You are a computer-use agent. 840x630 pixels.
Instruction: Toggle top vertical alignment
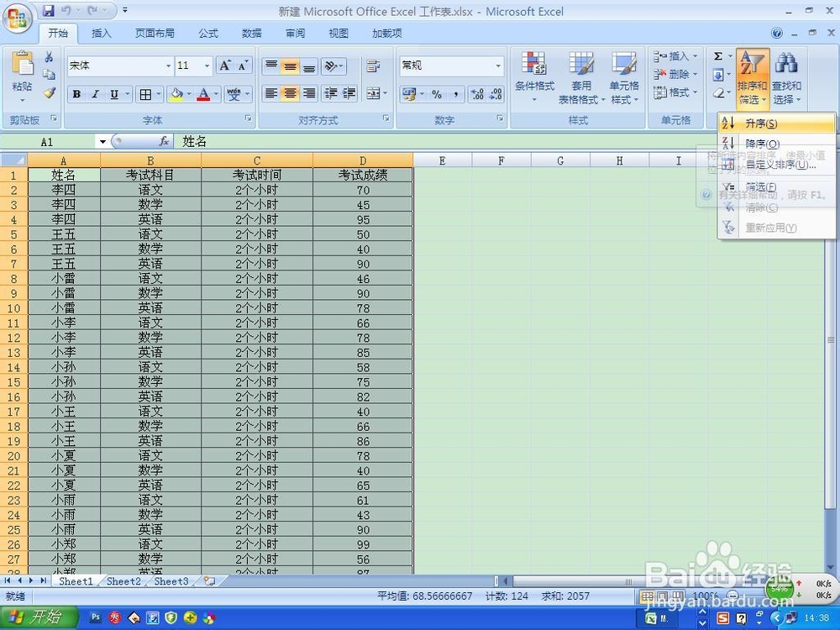point(271,66)
